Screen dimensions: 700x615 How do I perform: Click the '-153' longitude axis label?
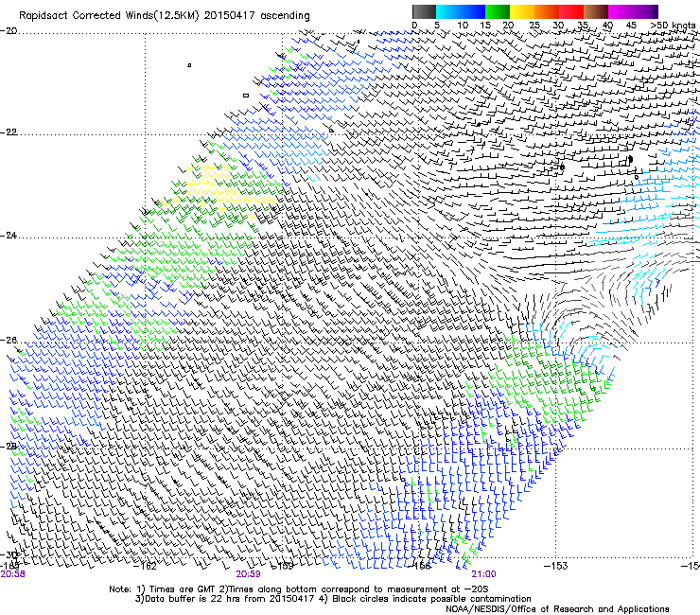[x=556, y=567]
